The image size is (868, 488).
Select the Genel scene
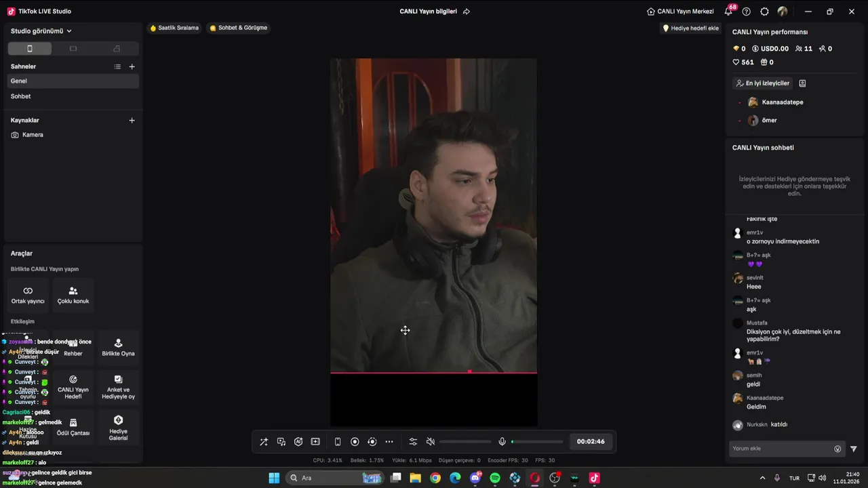[x=73, y=81]
